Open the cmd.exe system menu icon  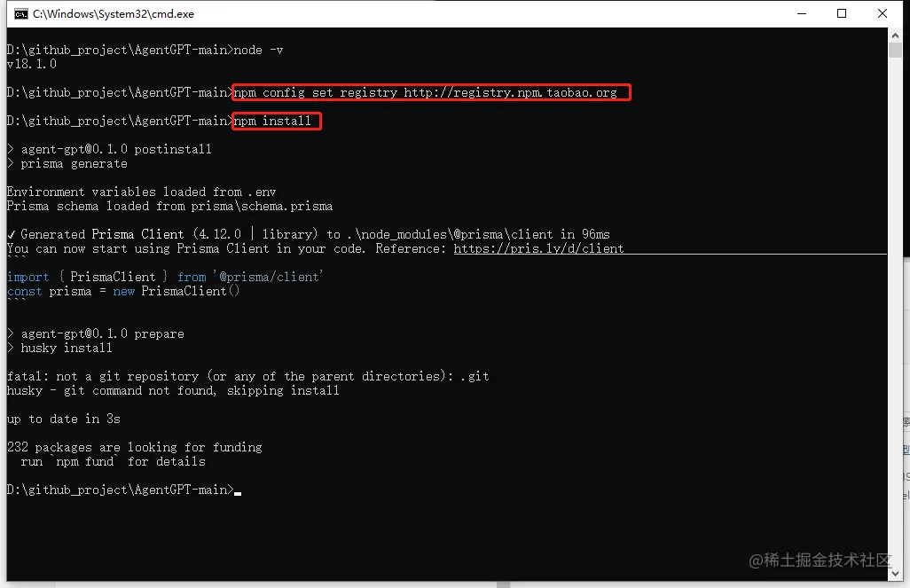(x=21, y=14)
